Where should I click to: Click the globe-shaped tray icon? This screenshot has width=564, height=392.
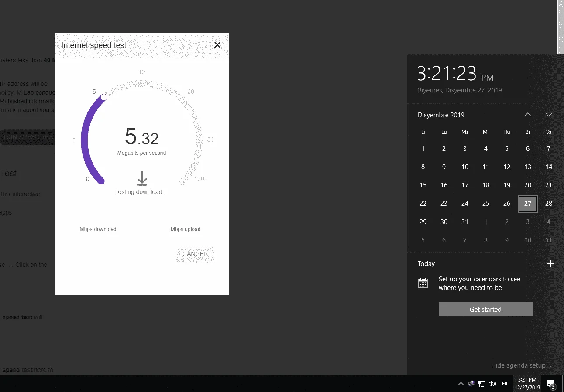[471, 384]
